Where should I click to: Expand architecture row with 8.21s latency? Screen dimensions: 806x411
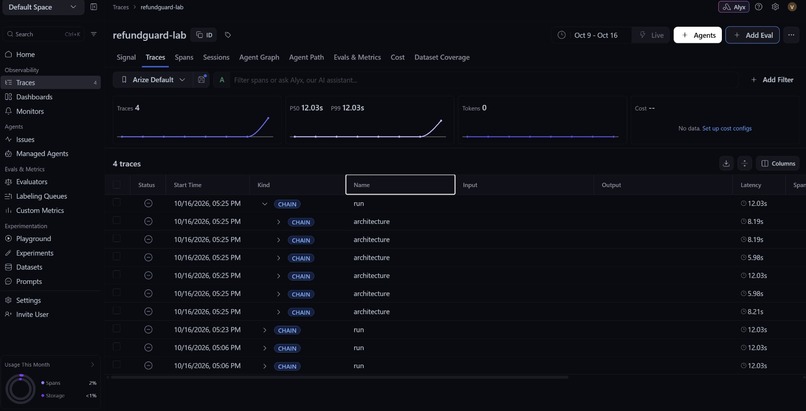(279, 312)
